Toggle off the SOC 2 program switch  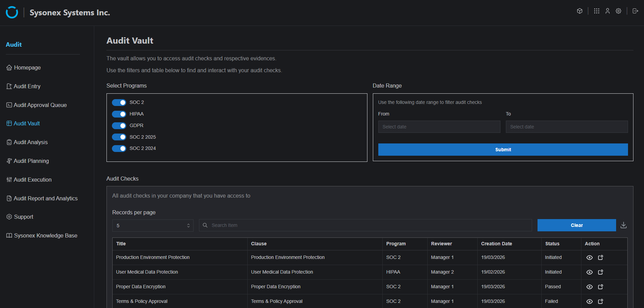click(x=119, y=103)
